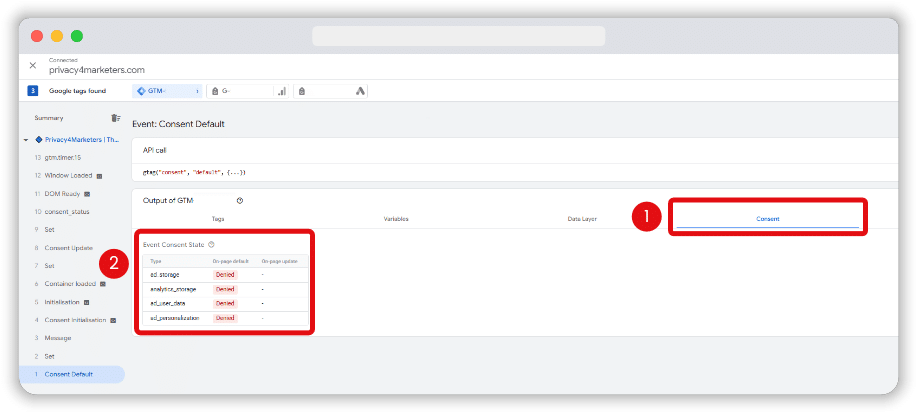Click the ad_user_data consent type cell
The width and height of the screenshot is (916, 412).
[x=168, y=303]
